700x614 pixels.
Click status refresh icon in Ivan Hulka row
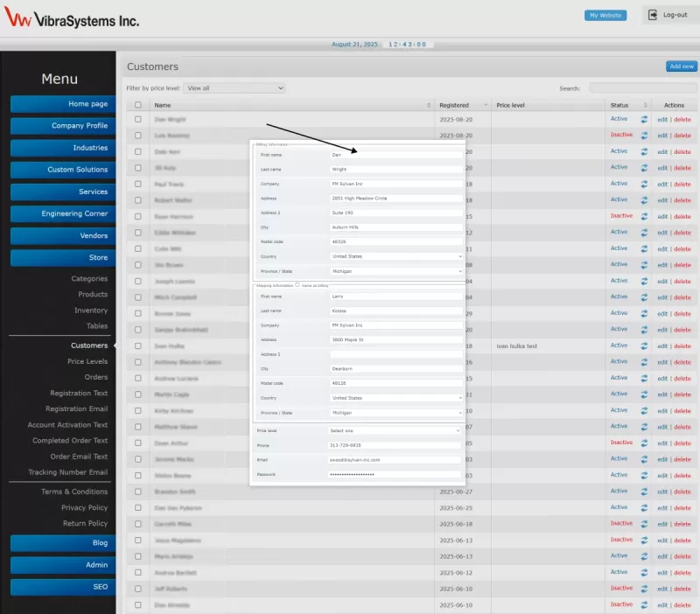pyautogui.click(x=644, y=346)
